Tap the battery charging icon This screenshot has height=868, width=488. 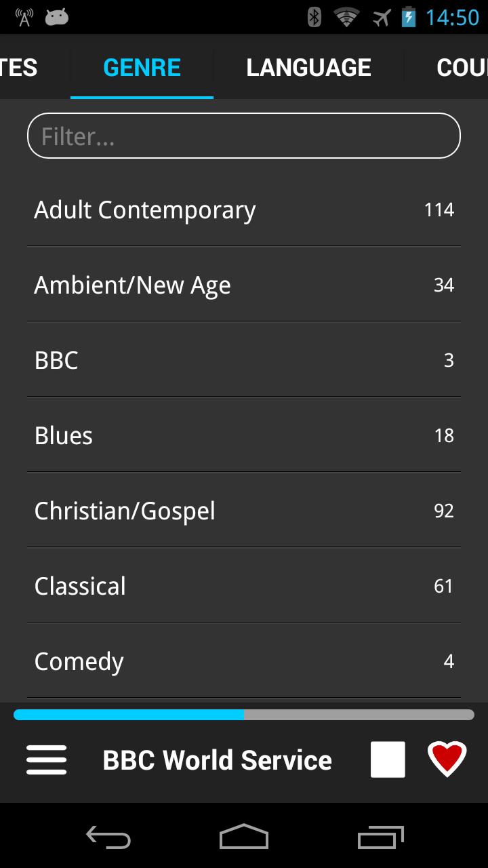pos(408,17)
